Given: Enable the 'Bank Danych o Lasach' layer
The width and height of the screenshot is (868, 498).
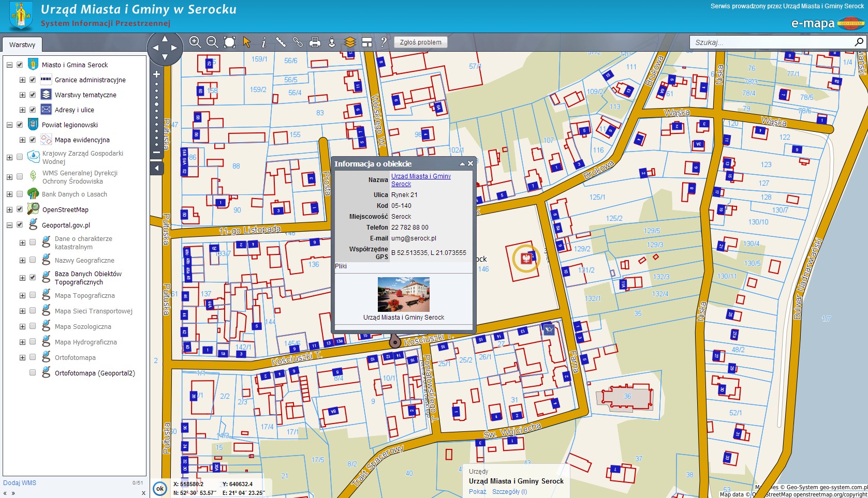Looking at the screenshot, I should tap(20, 194).
